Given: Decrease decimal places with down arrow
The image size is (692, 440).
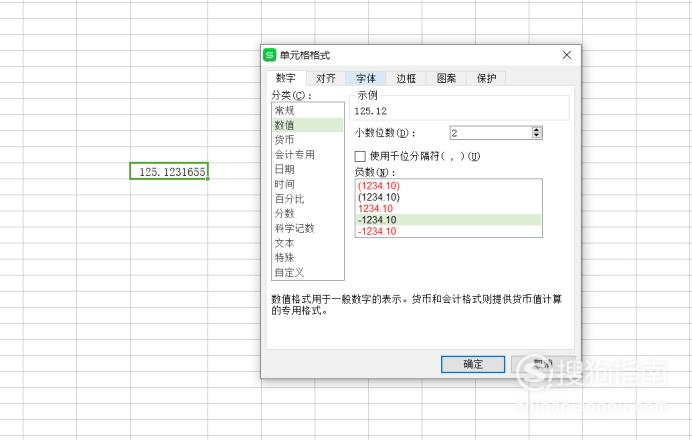Looking at the screenshot, I should tap(537, 136).
